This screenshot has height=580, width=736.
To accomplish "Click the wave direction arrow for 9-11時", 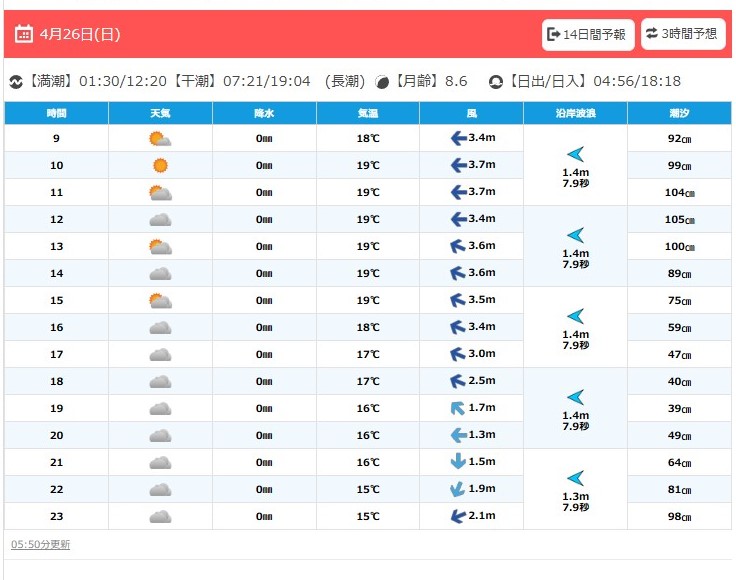I will click(x=575, y=153).
